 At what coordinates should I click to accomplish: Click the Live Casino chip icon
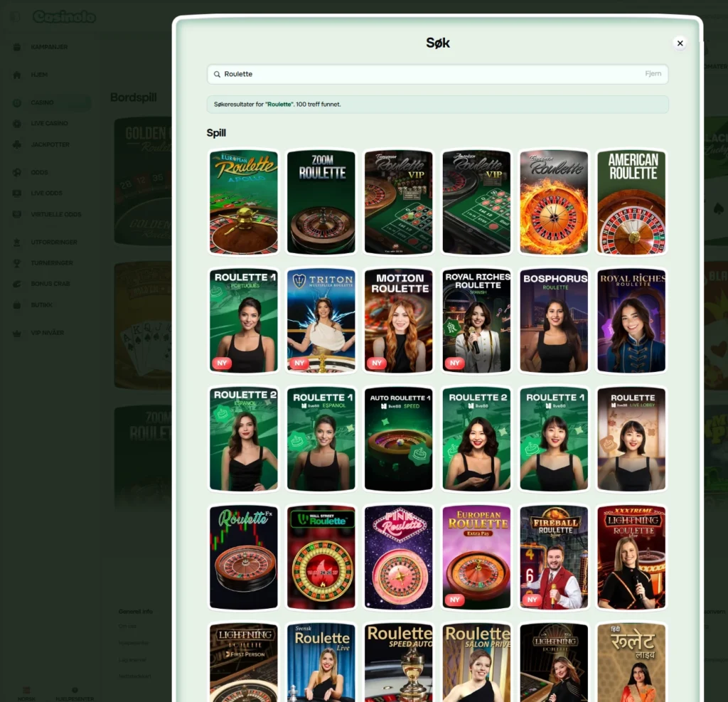tap(17, 124)
